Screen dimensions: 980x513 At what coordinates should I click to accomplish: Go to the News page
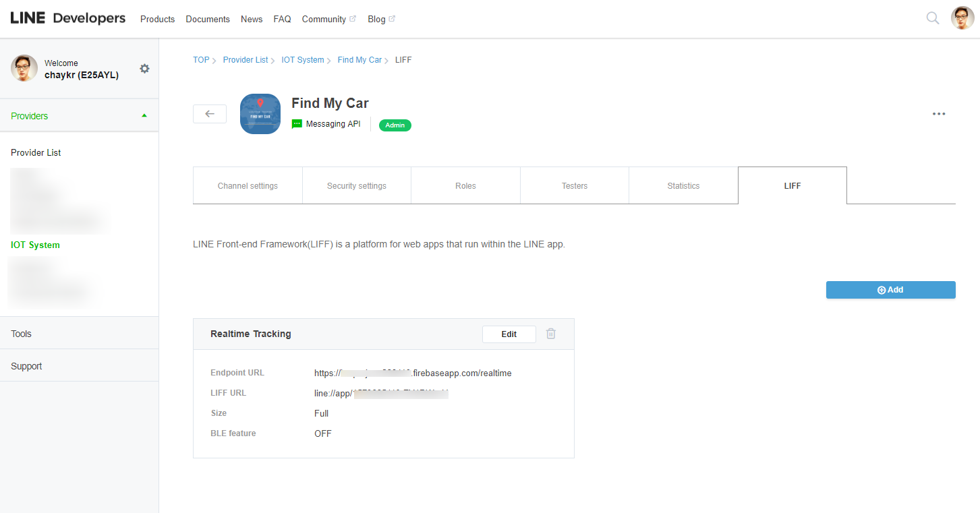[252, 19]
